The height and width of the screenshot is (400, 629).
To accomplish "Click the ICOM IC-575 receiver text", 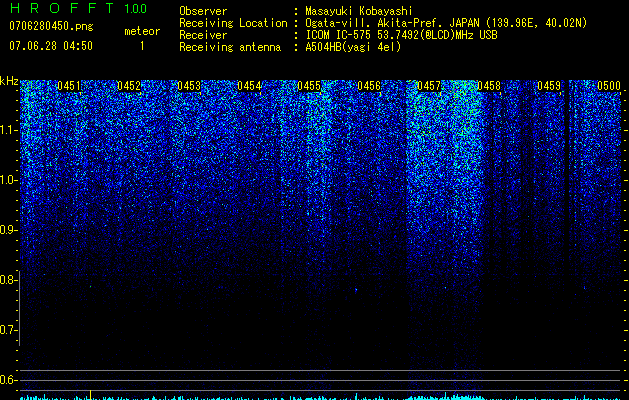I will click(401, 35).
